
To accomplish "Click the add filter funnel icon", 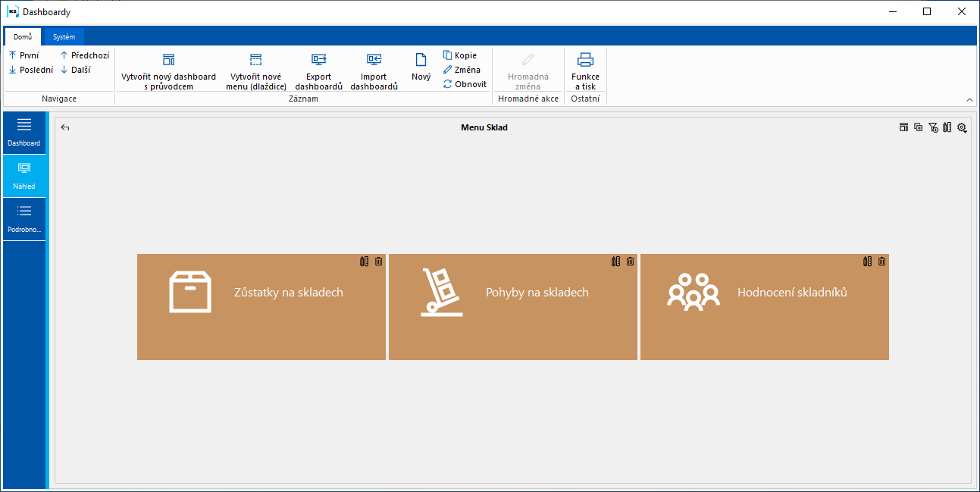I will [933, 127].
